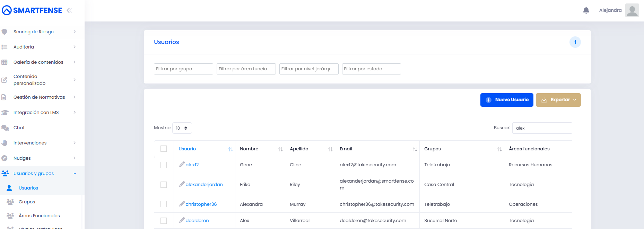Open the dcalderon user link
Screen dimensions: 644x229
tap(197, 221)
